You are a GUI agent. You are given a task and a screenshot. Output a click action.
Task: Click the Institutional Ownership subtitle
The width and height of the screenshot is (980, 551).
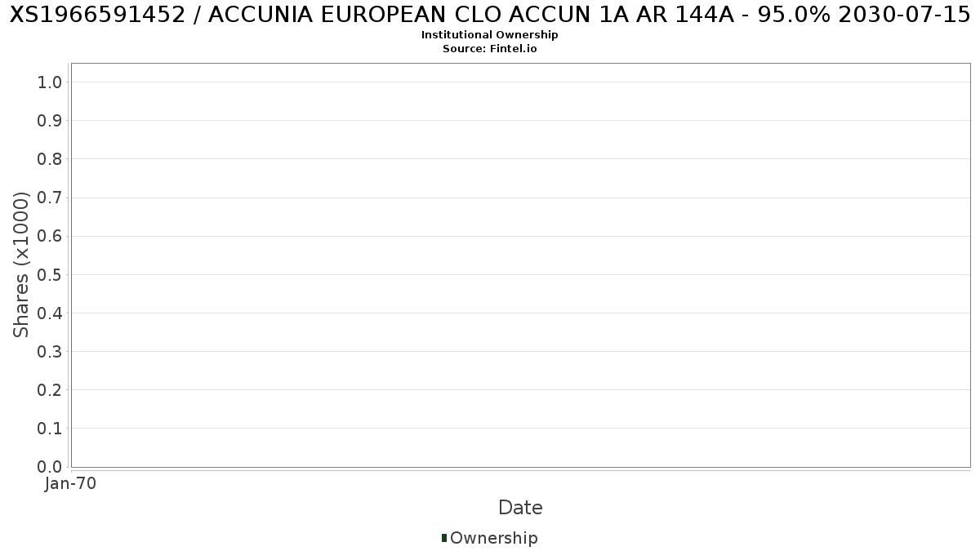coord(490,35)
